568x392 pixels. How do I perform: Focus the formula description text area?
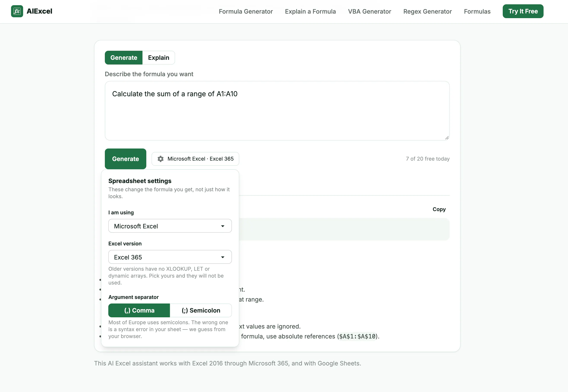277,111
